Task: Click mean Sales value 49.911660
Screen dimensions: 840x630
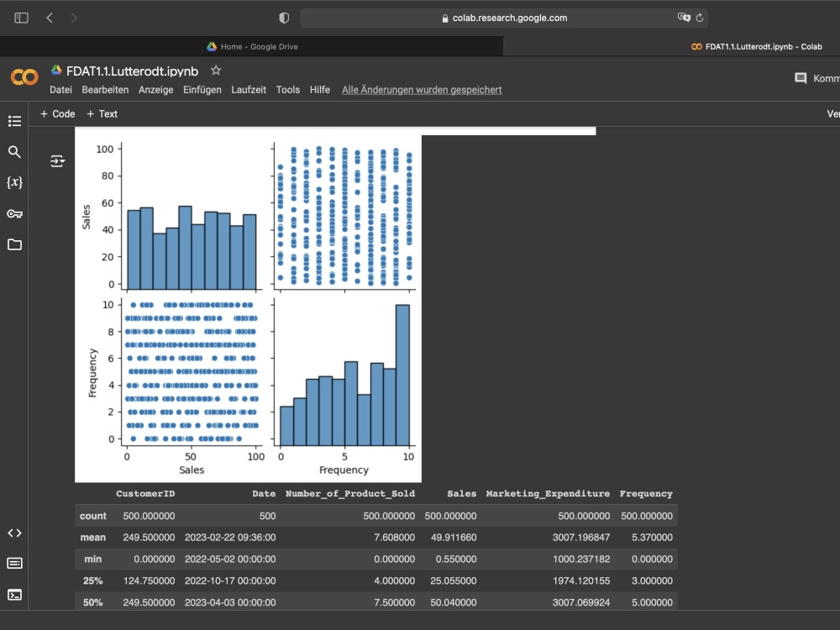Action: 454,538
